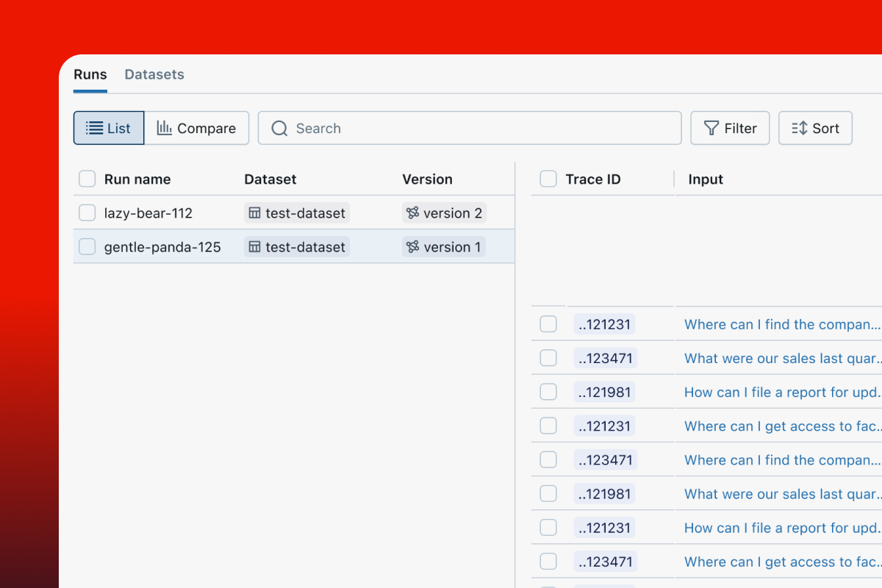Click into the Search input field
882x588 pixels.
click(478, 129)
